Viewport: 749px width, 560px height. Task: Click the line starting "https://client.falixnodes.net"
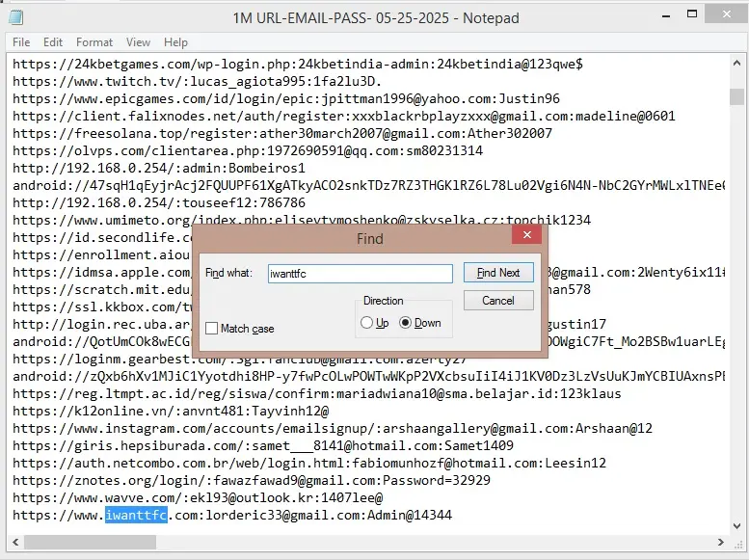click(x=343, y=116)
